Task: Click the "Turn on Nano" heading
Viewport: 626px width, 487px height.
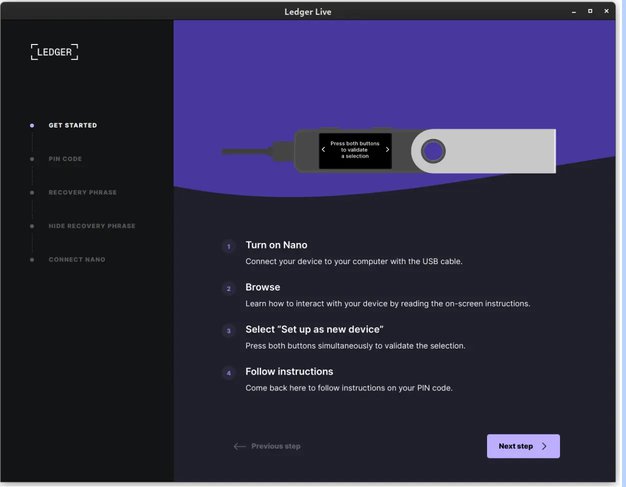Action: point(276,245)
